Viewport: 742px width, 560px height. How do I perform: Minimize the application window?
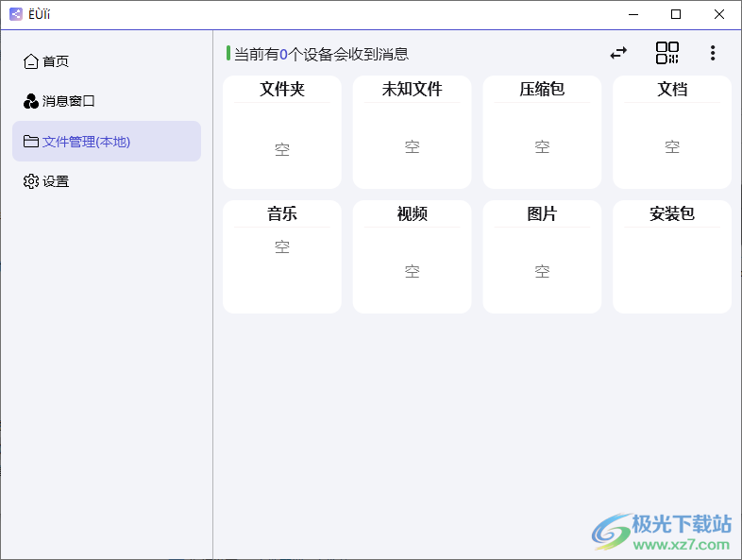point(633,15)
